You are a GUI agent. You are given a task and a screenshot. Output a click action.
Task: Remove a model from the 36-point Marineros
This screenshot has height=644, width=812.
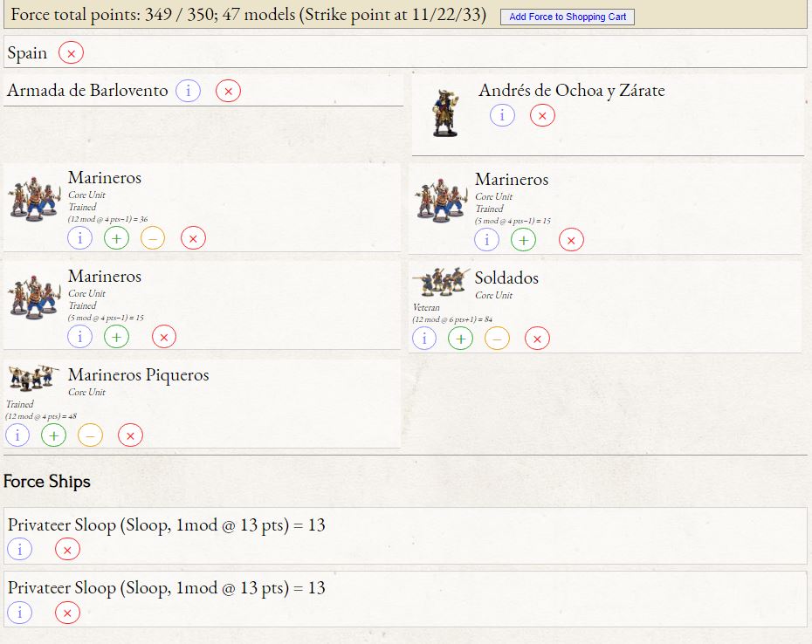(x=153, y=237)
